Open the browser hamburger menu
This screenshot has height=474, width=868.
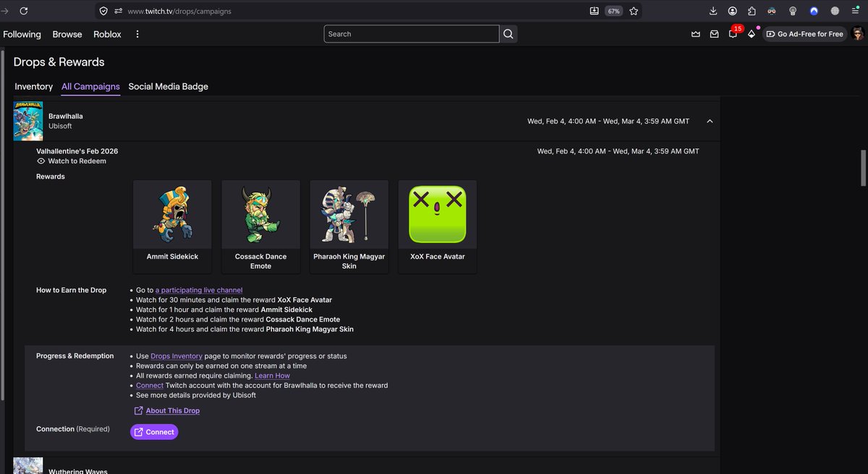(x=855, y=11)
